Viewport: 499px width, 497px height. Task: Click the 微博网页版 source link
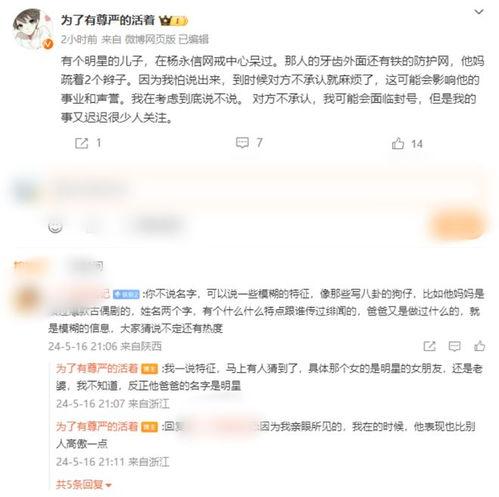[x=150, y=39]
